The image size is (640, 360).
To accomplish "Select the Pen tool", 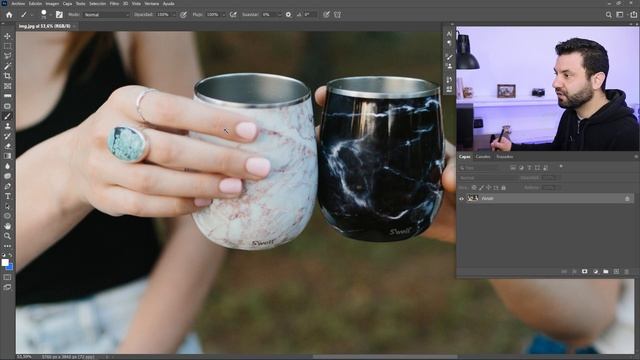I will click(x=7, y=186).
